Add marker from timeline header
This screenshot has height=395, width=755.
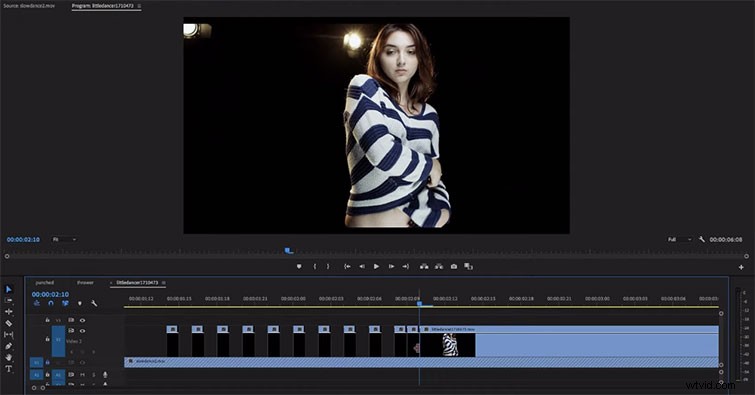(80, 303)
